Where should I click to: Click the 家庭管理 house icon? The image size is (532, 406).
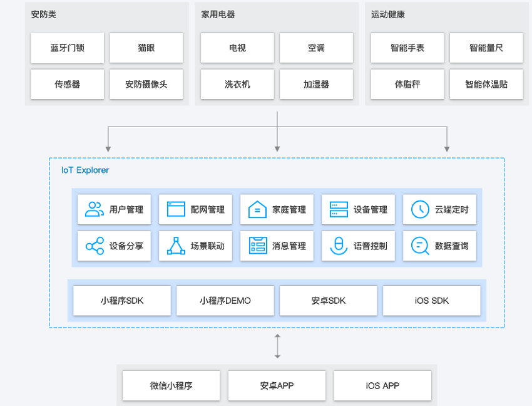point(257,209)
